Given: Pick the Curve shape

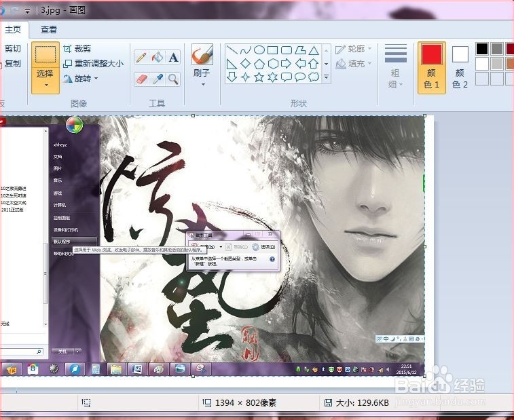Looking at the screenshot, I should [x=246, y=50].
